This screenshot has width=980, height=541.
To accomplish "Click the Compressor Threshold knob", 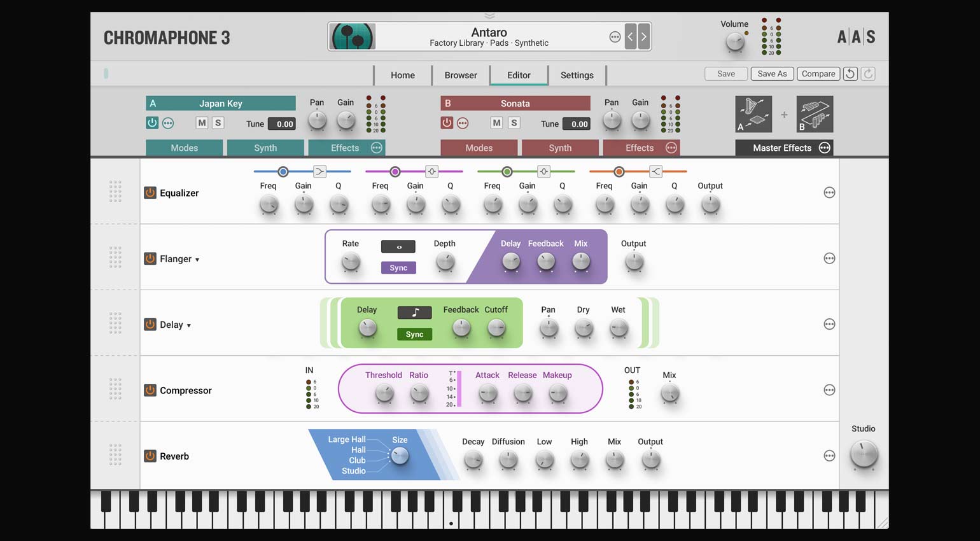I will coord(384,394).
